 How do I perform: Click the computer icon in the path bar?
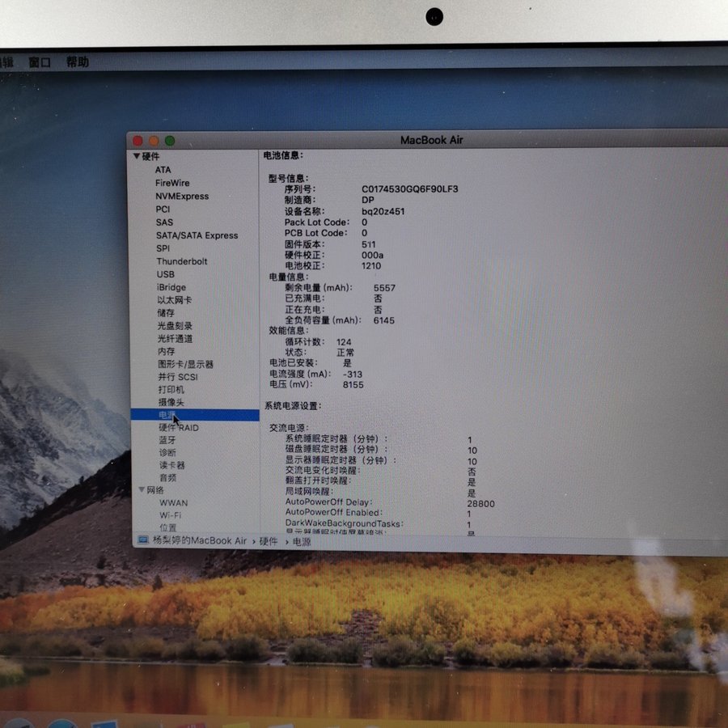tap(143, 540)
